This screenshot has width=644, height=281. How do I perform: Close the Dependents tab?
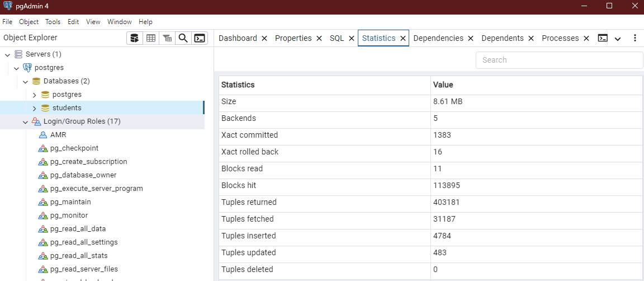point(531,38)
